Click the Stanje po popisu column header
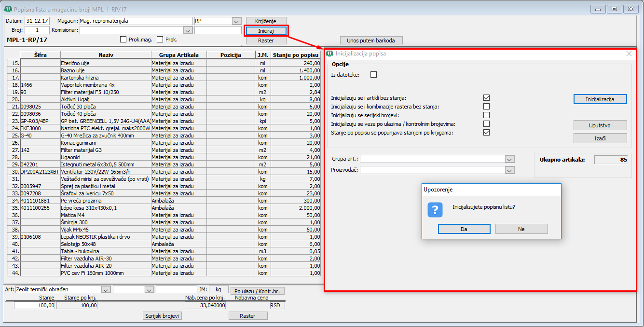The image size is (644, 327). [296, 55]
